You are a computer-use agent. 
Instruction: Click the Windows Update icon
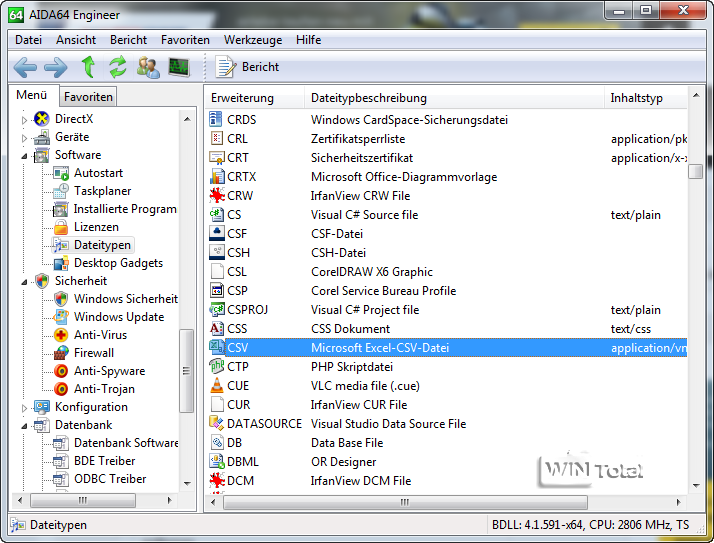coord(61,317)
